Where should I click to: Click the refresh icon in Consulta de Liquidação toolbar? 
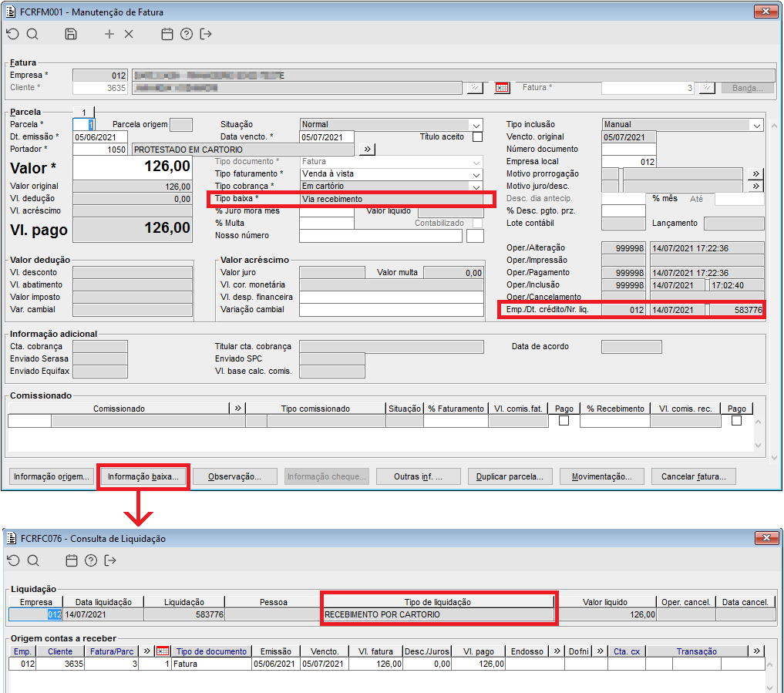coord(14,560)
